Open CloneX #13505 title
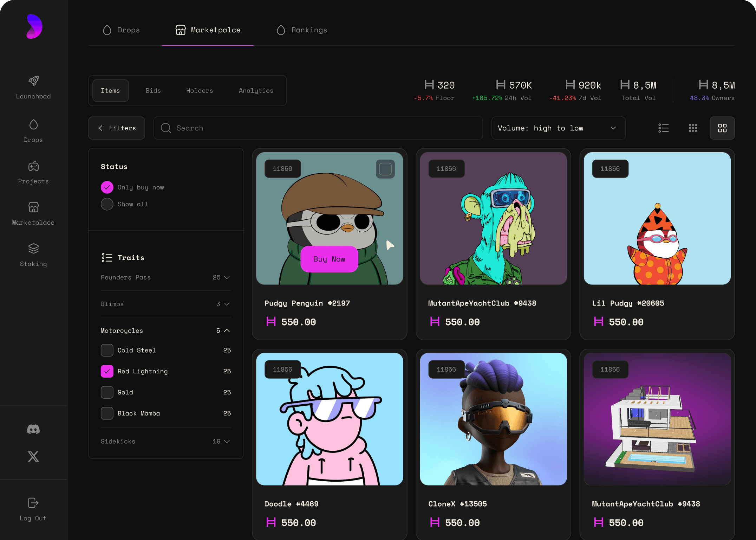 click(x=458, y=504)
